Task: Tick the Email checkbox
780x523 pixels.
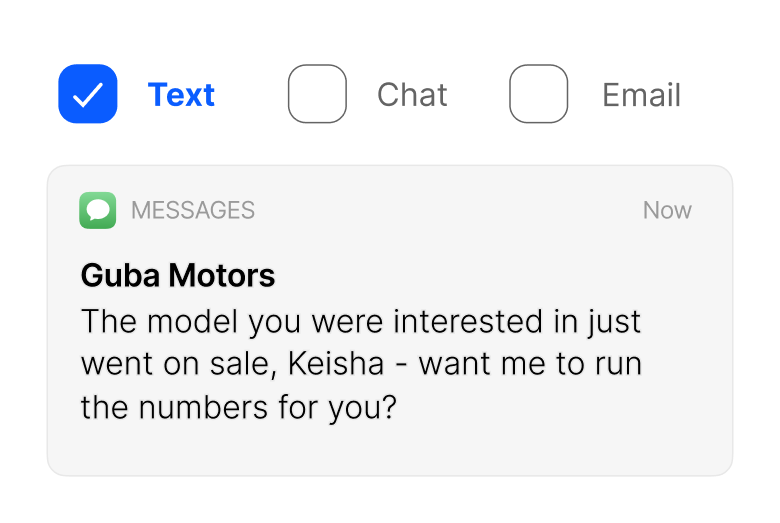Action: click(538, 94)
